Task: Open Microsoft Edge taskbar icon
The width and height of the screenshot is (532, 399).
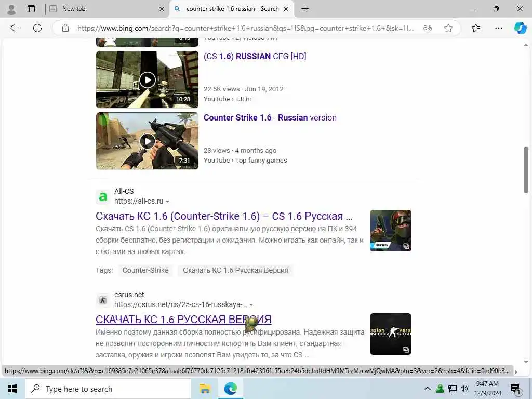Action: (x=231, y=389)
